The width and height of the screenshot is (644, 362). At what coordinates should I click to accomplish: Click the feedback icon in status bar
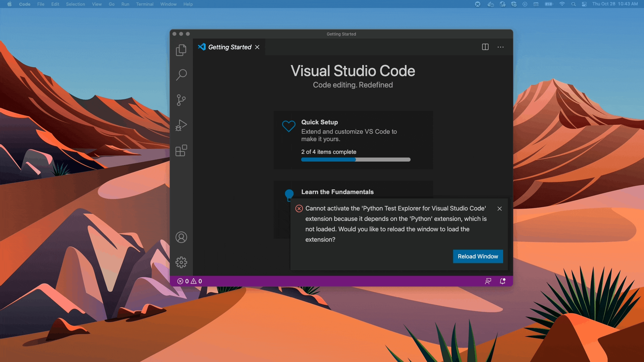[488, 281]
